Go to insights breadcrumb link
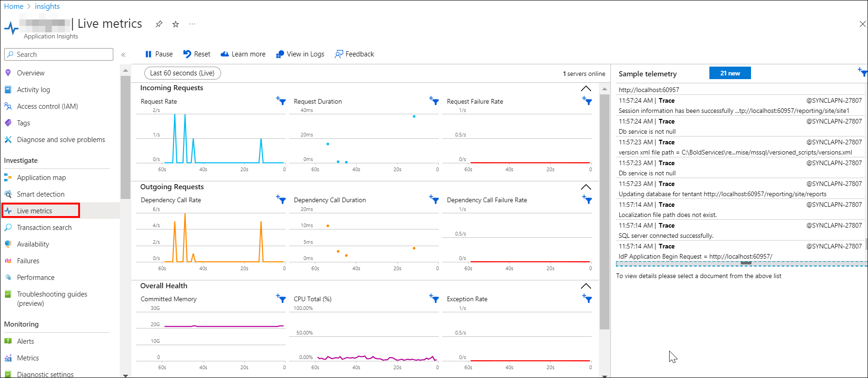 click(x=47, y=6)
